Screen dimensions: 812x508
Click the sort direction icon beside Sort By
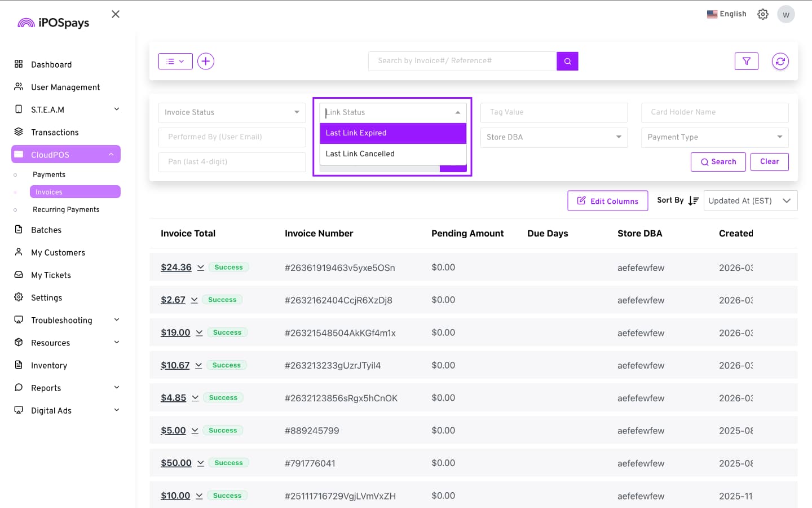pos(694,200)
